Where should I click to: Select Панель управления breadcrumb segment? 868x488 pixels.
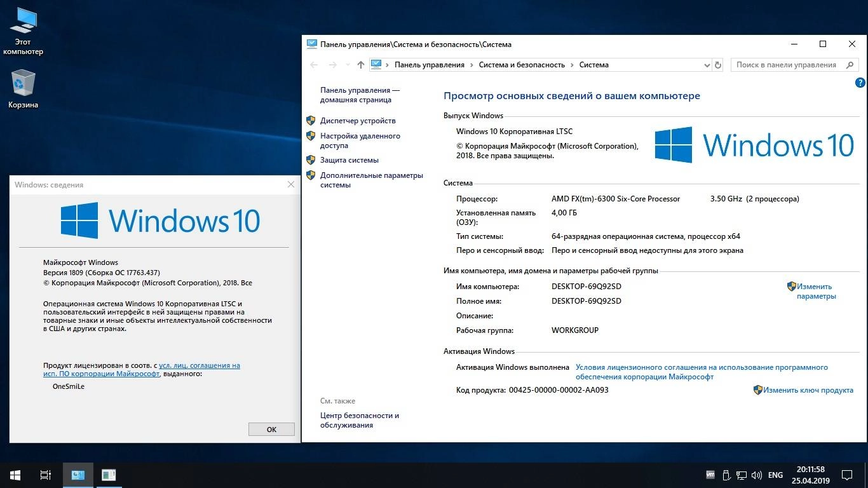click(x=430, y=65)
